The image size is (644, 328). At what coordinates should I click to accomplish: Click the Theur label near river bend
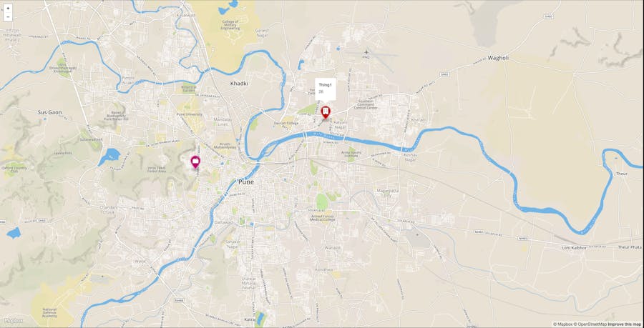point(622,174)
